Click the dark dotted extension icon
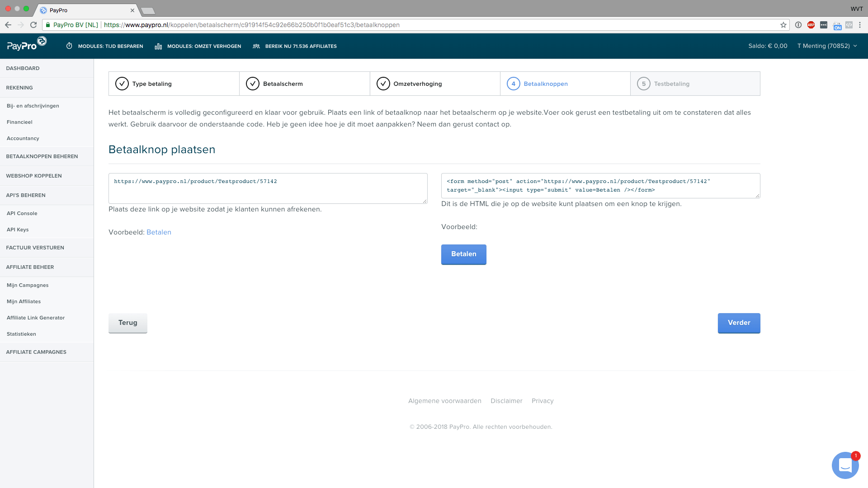The image size is (868, 488). (824, 25)
